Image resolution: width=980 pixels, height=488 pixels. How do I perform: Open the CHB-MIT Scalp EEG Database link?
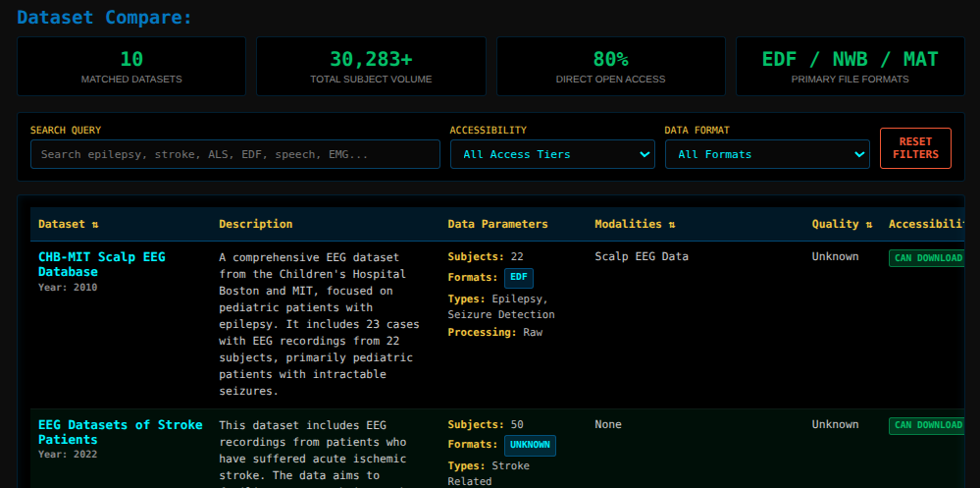[102, 264]
